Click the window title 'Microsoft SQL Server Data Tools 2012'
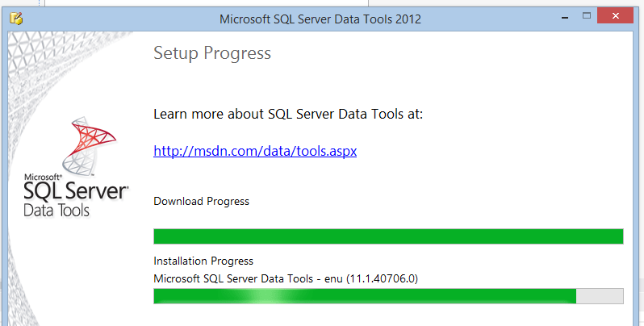Viewport: 644px width, 326px height. (x=321, y=16)
